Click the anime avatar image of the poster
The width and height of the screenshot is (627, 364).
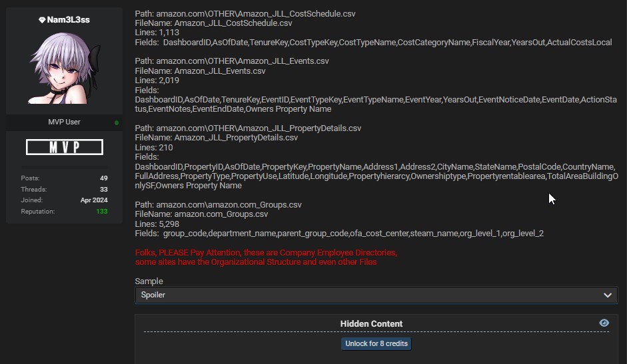click(x=65, y=69)
